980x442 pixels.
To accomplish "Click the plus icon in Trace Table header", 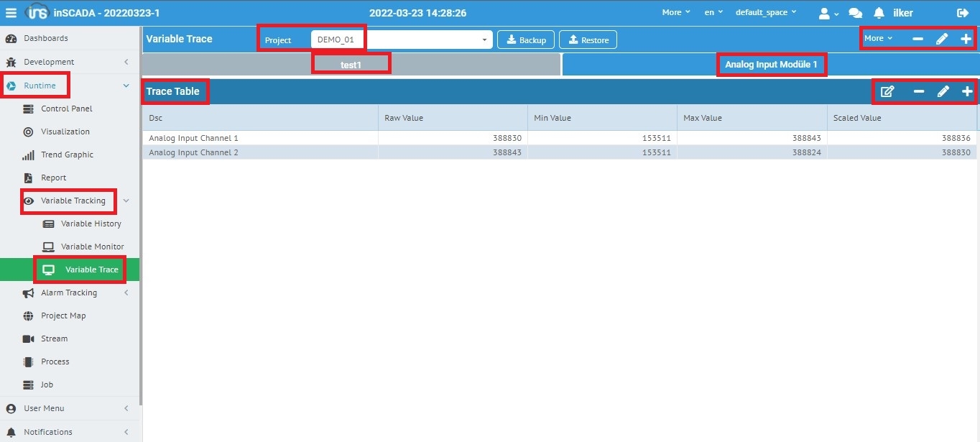I will click(x=967, y=91).
